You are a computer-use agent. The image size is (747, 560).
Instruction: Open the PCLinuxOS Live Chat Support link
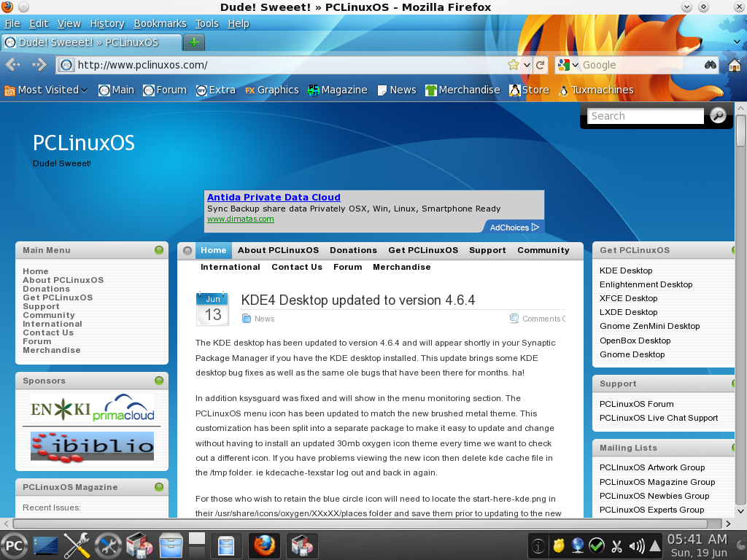(x=659, y=418)
